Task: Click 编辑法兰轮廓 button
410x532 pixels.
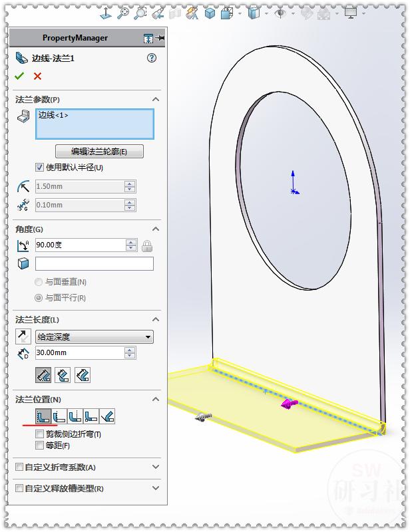Action: click(x=99, y=152)
